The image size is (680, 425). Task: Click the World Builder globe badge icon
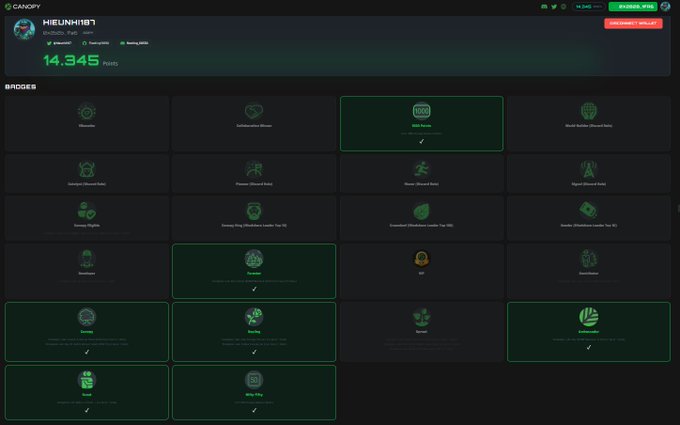589,111
